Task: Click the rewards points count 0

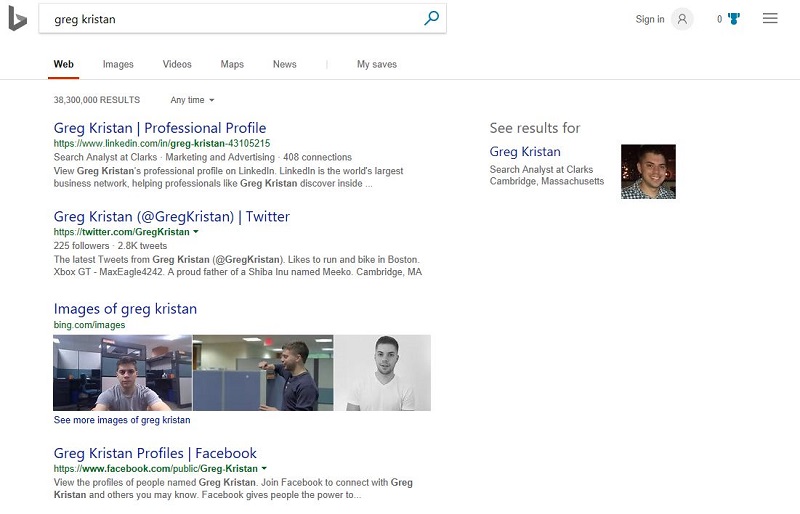Action: (719, 19)
